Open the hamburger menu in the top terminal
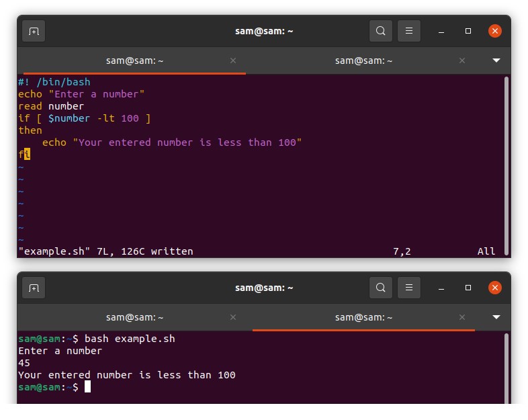 (x=409, y=31)
